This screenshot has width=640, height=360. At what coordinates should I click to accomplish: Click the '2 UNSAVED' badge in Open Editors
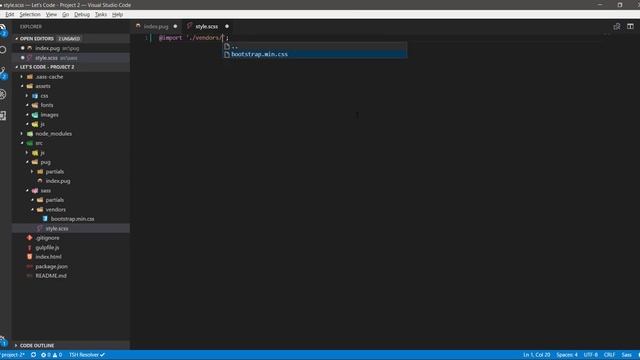pos(69,39)
